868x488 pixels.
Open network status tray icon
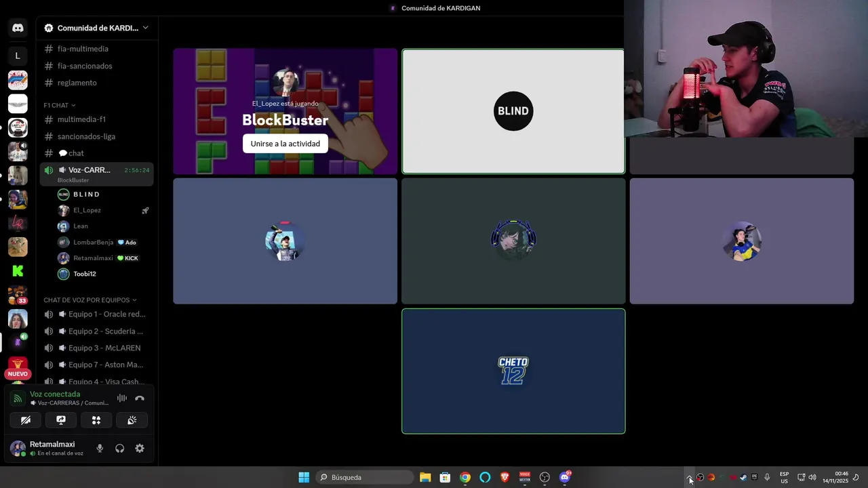point(801,477)
